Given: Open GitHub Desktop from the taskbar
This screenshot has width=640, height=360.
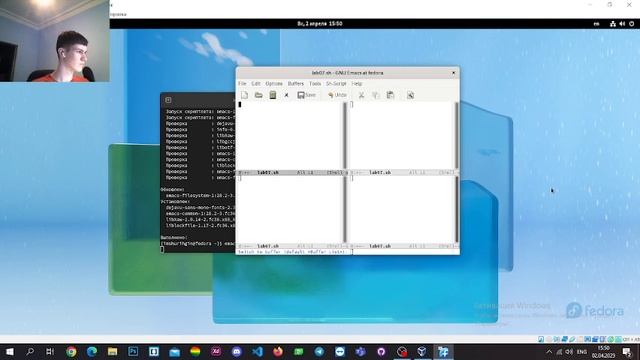Looking at the screenshot, I should coord(381,351).
